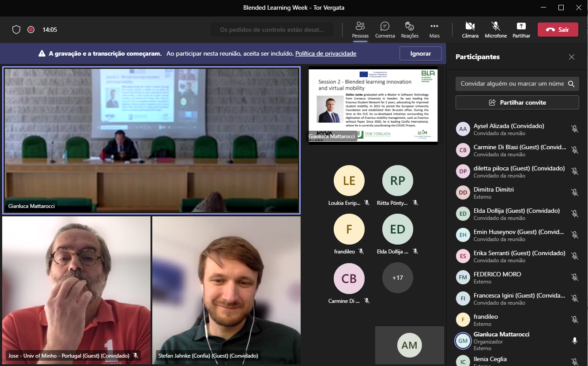Select participant Aysel Alizada in list

pos(517,129)
